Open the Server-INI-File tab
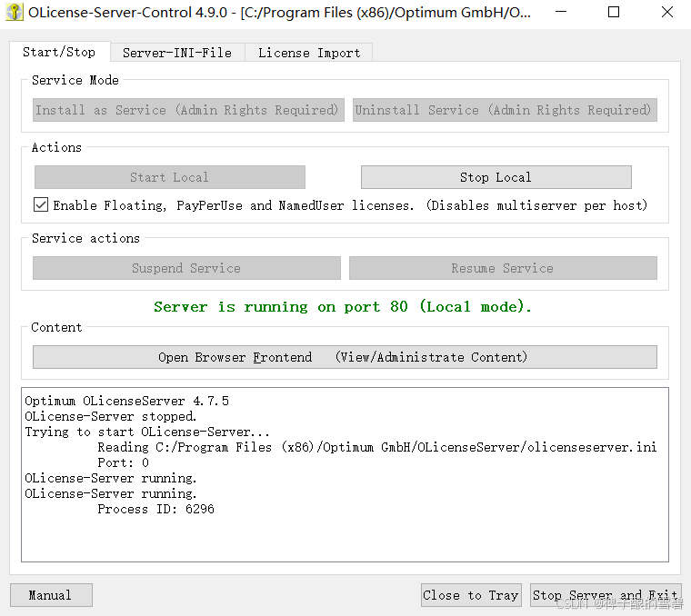Screen dimensions: 691x616 (x=177, y=53)
